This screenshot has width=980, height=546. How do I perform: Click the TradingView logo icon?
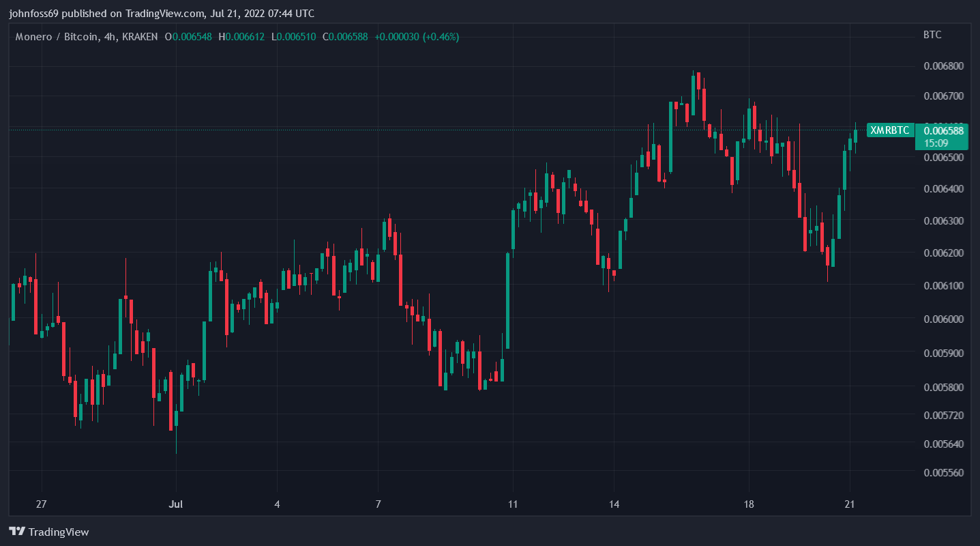(17, 532)
